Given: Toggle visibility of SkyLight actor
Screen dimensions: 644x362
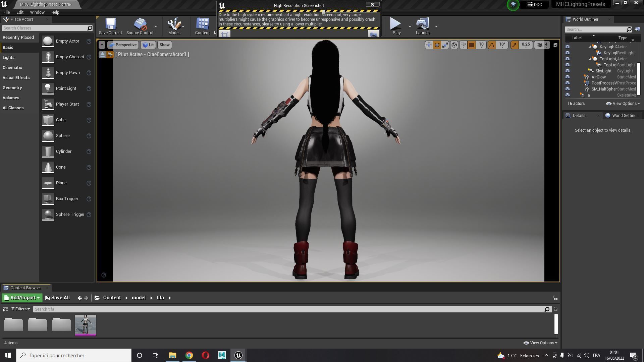Looking at the screenshot, I should click(568, 71).
